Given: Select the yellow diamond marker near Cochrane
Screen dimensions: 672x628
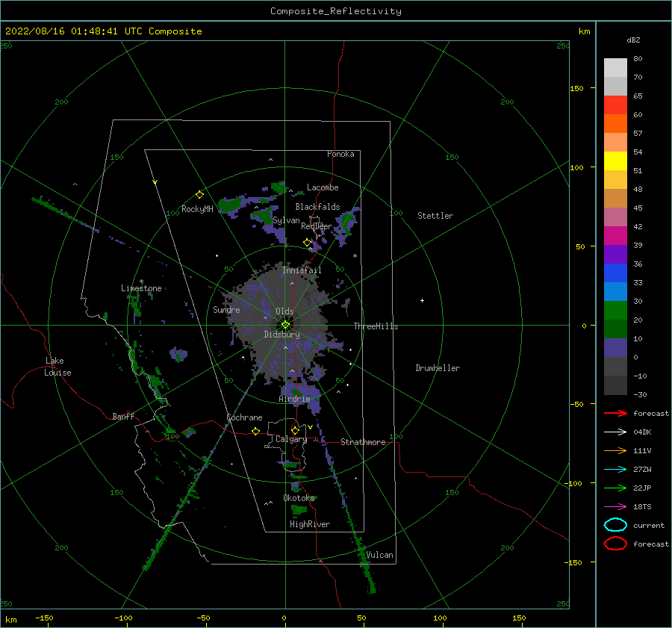Looking at the screenshot, I should (x=255, y=431).
